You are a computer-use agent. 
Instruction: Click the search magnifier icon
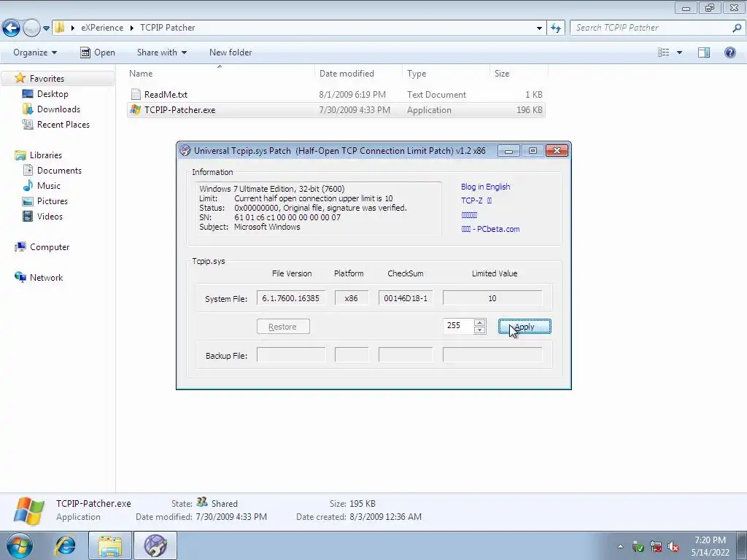coord(737,28)
